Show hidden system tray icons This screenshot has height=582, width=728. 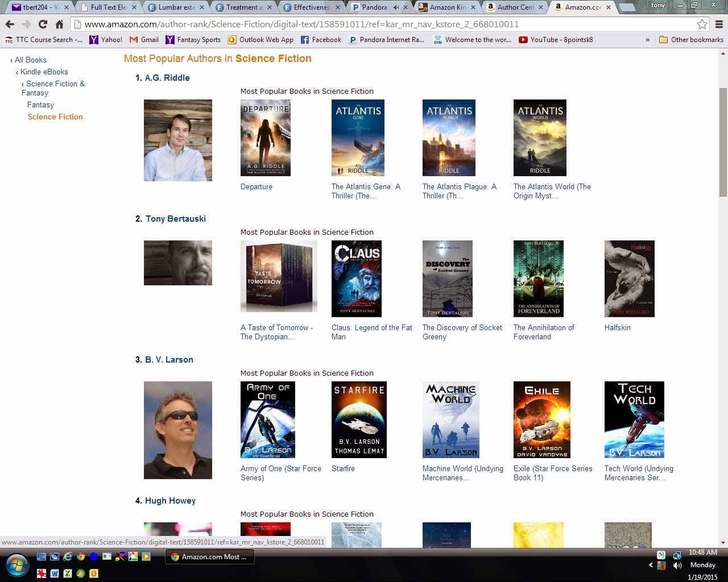pos(651,565)
